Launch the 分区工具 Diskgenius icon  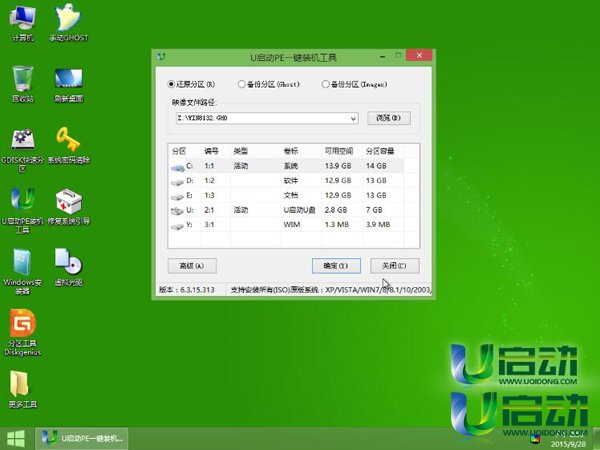click(x=23, y=332)
